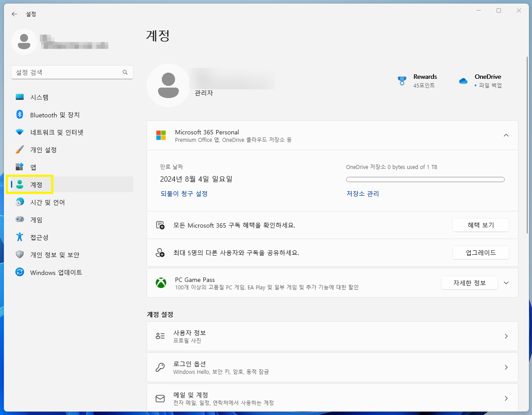Open the 저장소 관리 link
This screenshot has height=415, width=532.
(363, 193)
